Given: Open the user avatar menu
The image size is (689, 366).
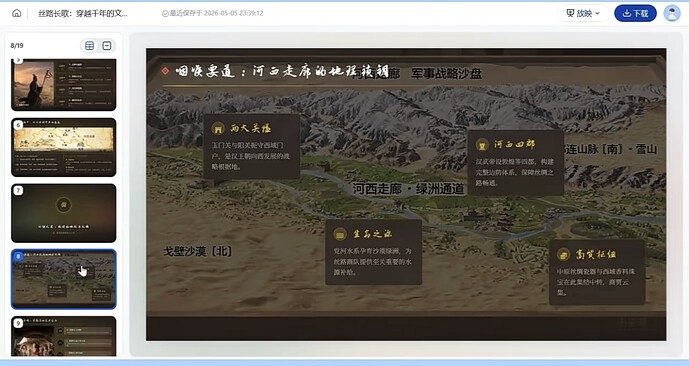Looking at the screenshot, I should [x=671, y=13].
